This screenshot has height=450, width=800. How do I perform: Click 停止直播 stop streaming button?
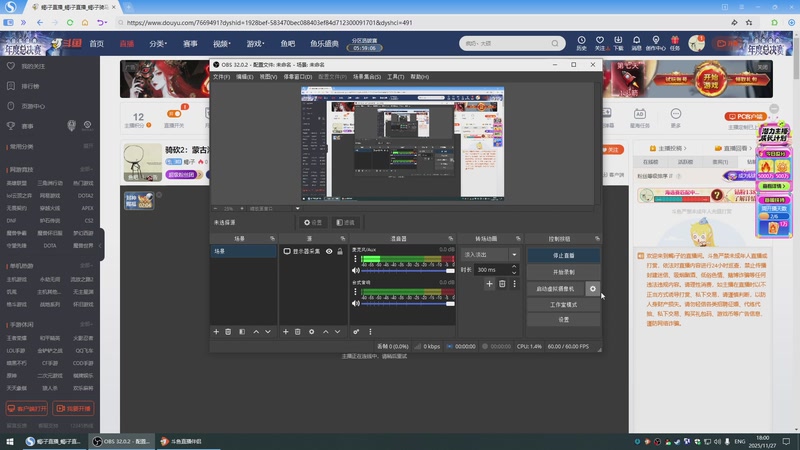coord(563,255)
